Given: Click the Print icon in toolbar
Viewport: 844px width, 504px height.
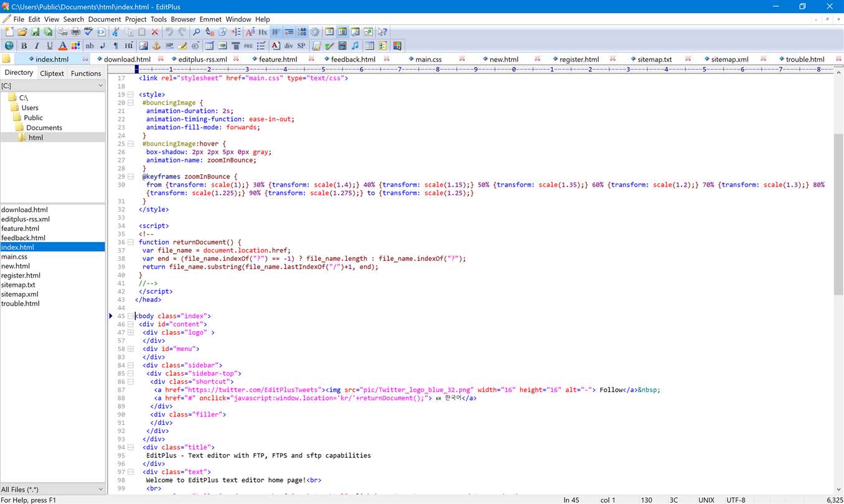Looking at the screenshot, I should click(75, 32).
